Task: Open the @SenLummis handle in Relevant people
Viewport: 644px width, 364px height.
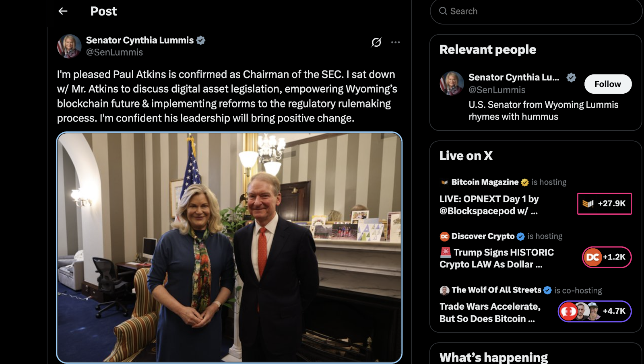Action: tap(497, 90)
